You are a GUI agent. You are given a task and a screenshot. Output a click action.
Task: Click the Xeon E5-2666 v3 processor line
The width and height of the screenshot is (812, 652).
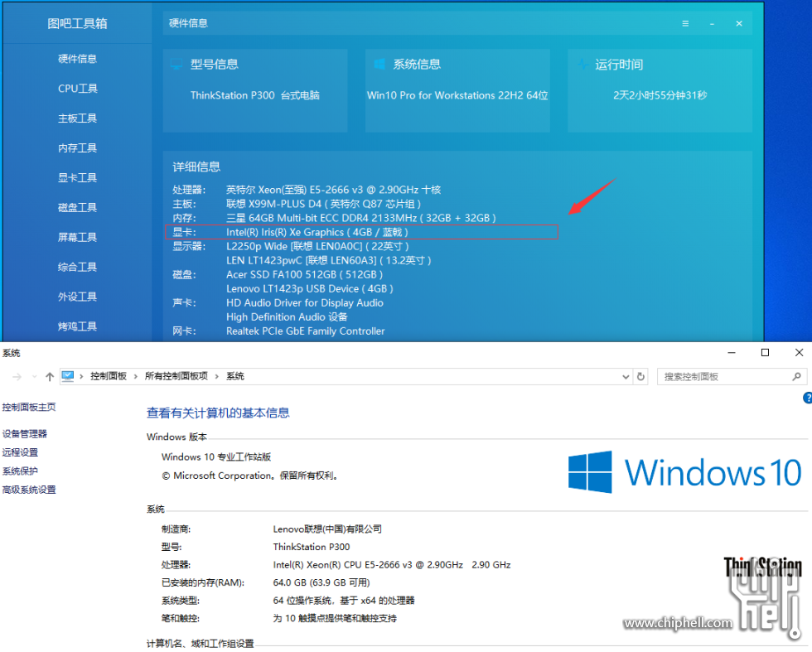pyautogui.click(x=333, y=190)
